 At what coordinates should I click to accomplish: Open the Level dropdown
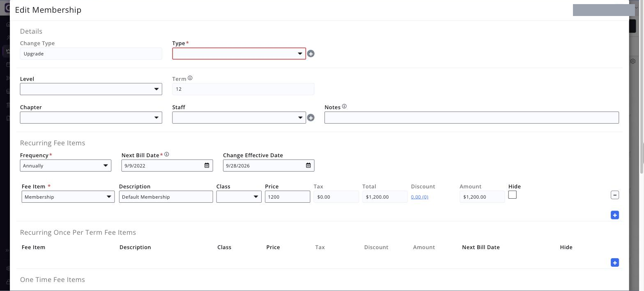coord(91,89)
